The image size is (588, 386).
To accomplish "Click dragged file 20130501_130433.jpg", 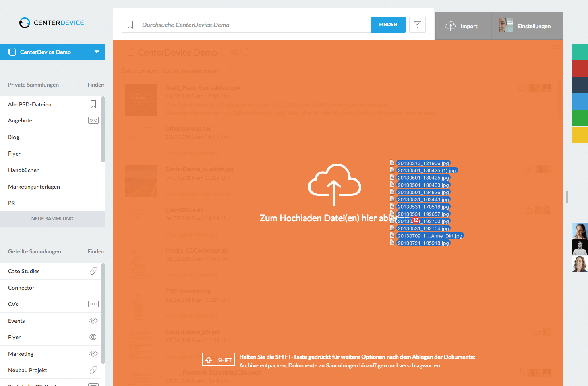I will [x=423, y=185].
